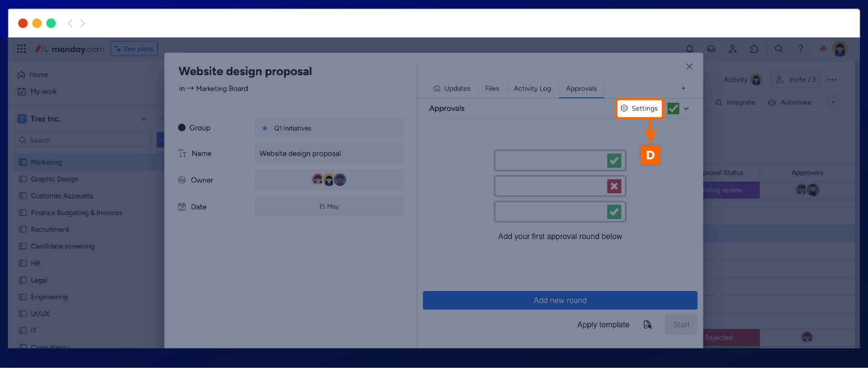Image resolution: width=868 pixels, height=368 pixels.
Task: Switch to the Activity Log tab
Action: coord(532,89)
